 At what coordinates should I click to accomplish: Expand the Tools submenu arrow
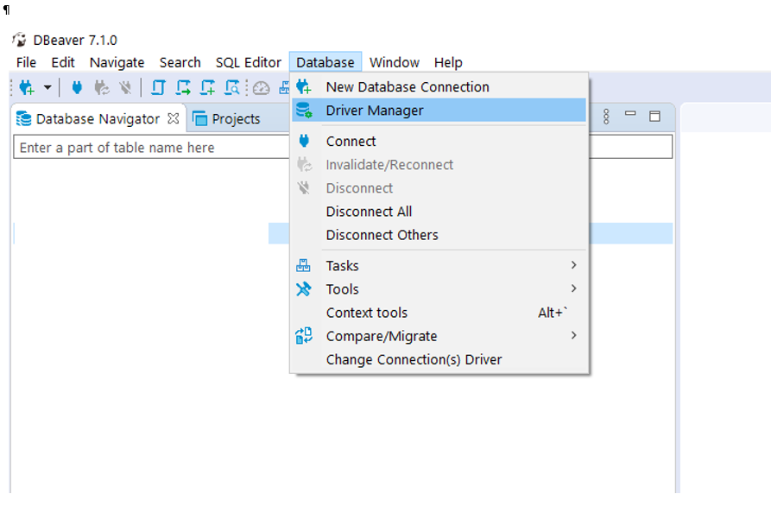[573, 288]
